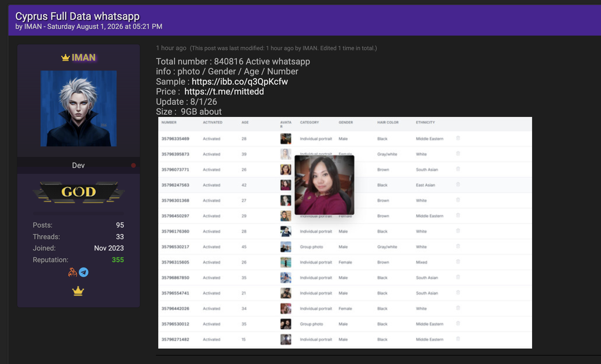Click the Posts count 95
The width and height of the screenshot is (601, 364).
tap(120, 225)
